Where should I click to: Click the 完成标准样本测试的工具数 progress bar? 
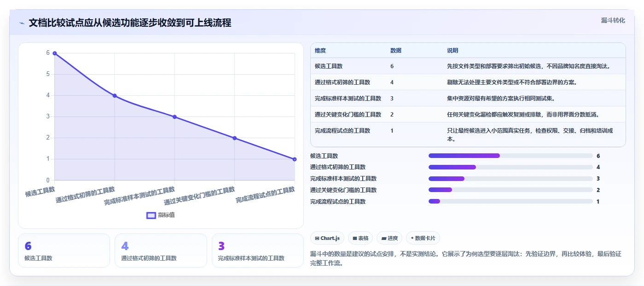[511, 179]
